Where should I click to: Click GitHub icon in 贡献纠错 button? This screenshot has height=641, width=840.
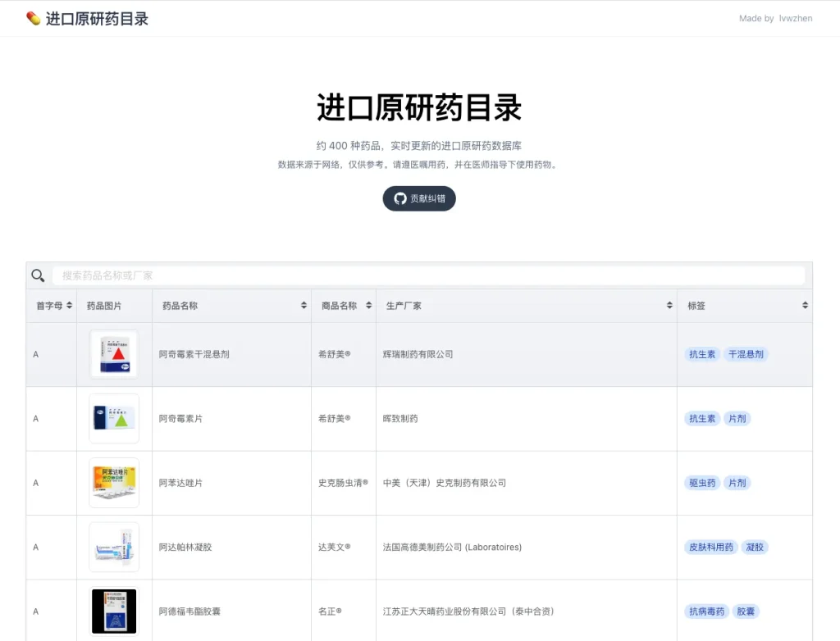click(x=400, y=198)
